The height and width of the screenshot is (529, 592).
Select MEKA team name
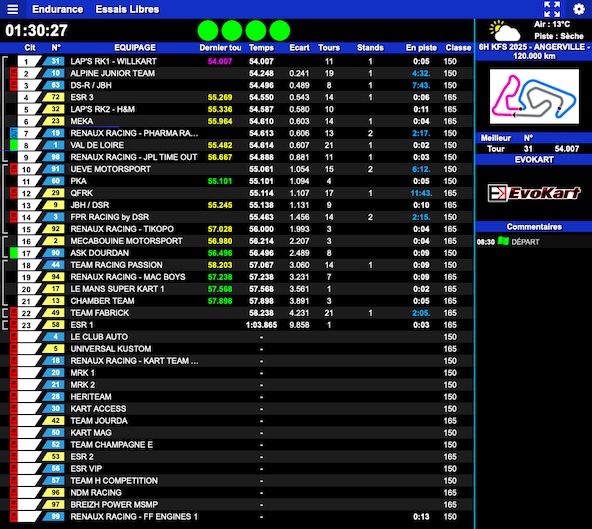(x=82, y=121)
